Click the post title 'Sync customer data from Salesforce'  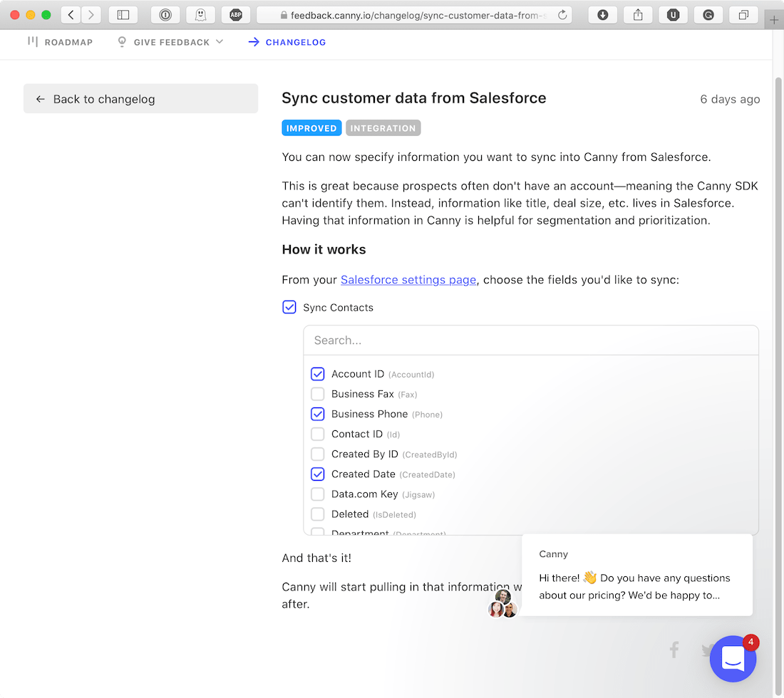413,98
